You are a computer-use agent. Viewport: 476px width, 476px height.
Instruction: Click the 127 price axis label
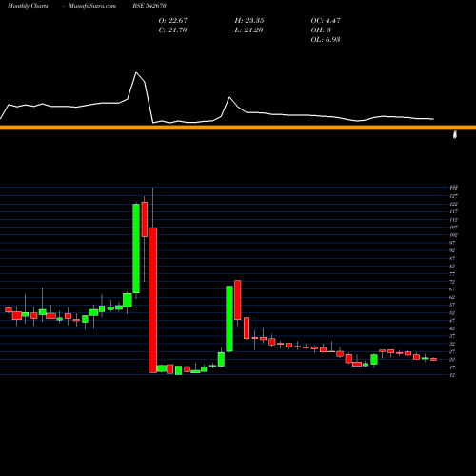click(x=454, y=196)
